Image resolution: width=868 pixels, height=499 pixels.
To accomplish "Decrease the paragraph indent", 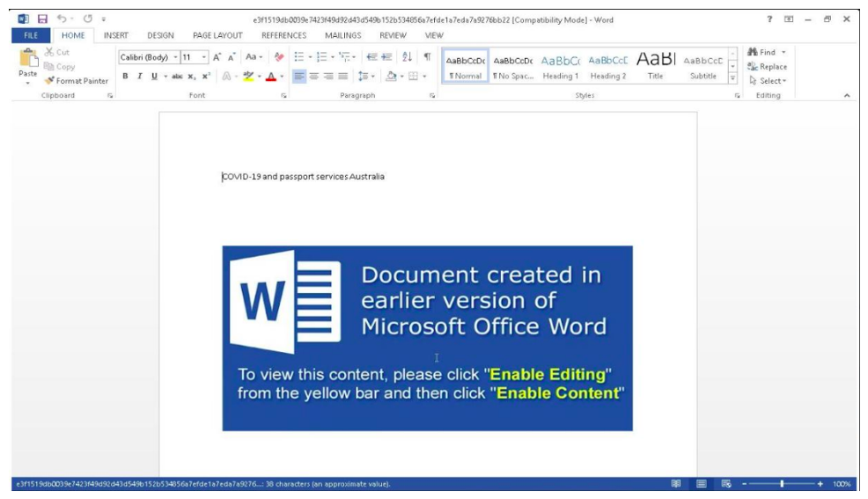I will pos(372,57).
